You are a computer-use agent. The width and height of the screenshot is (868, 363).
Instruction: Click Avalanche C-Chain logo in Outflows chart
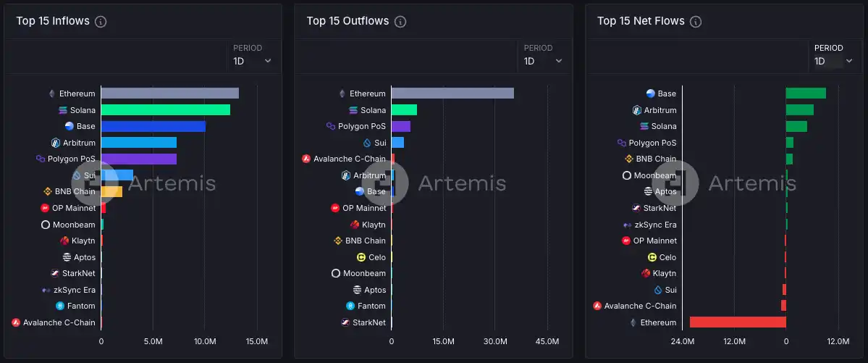click(x=306, y=159)
